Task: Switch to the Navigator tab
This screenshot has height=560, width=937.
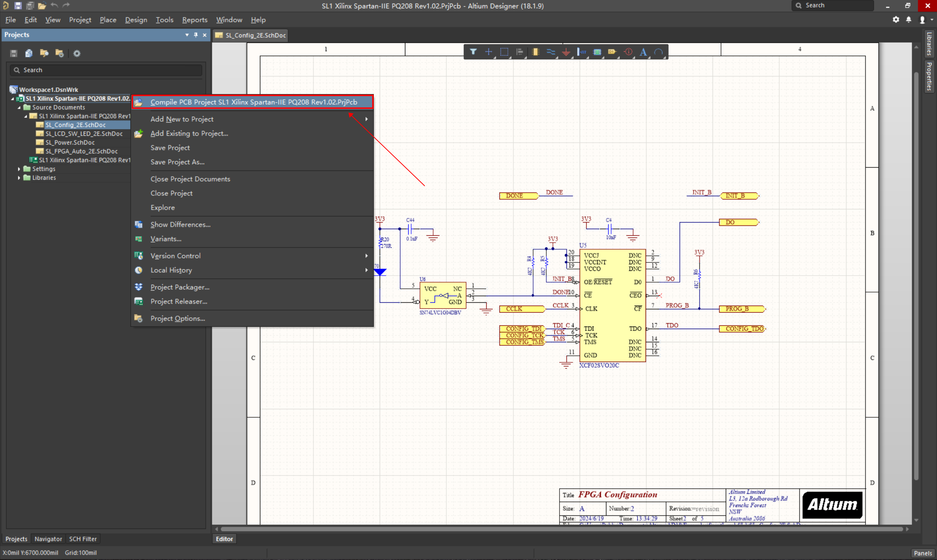Action: point(48,539)
